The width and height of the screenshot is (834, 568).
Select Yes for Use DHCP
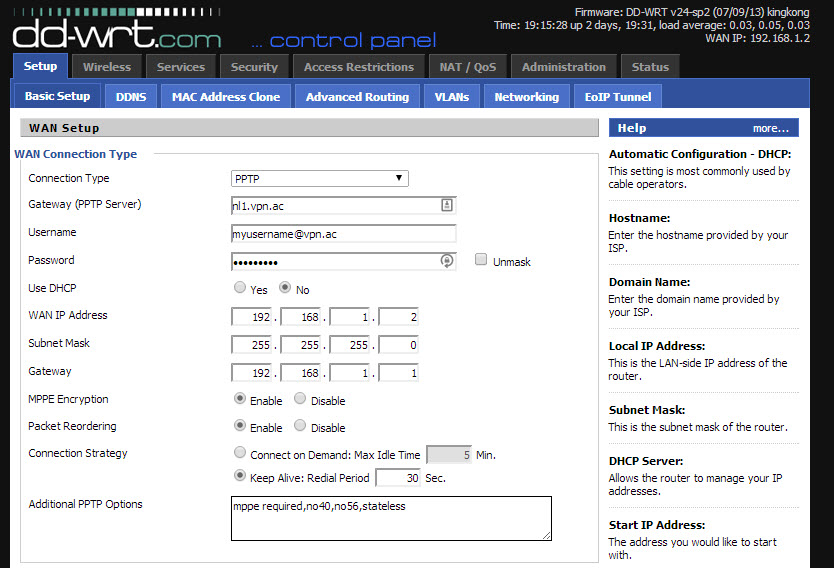tap(240, 288)
